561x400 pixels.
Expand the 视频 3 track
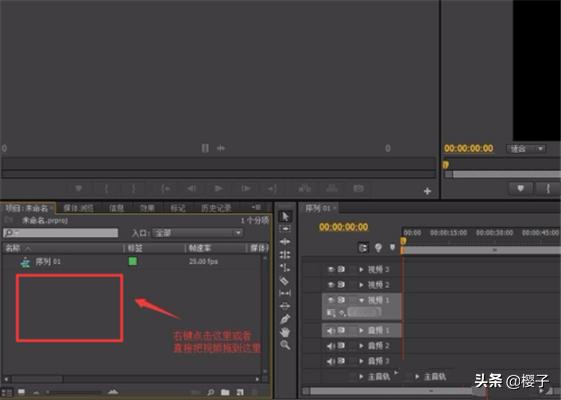[x=362, y=269]
